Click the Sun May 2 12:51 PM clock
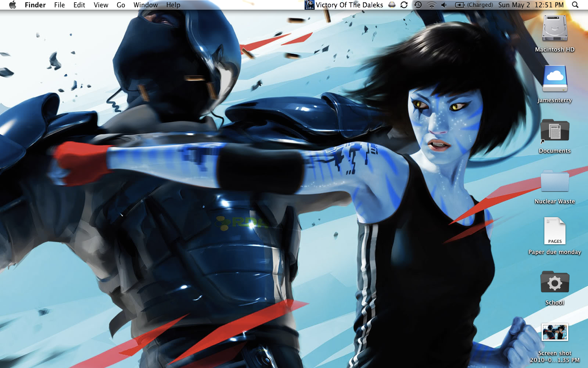 tap(531, 5)
